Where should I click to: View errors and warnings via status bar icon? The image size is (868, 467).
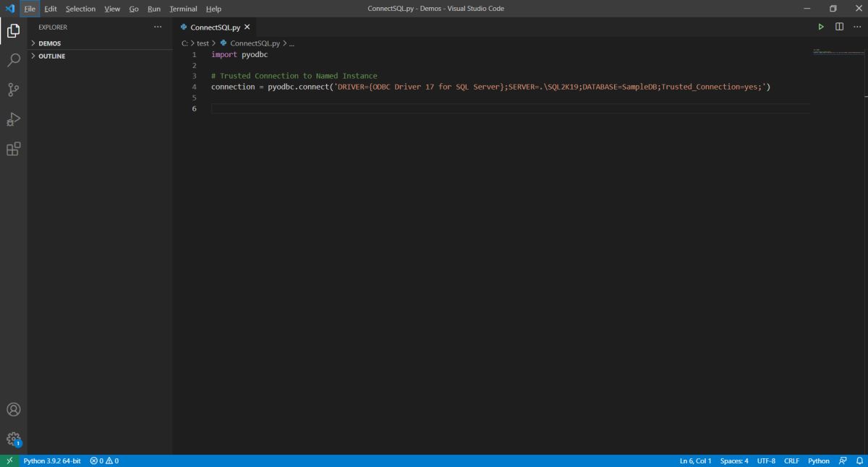click(104, 460)
